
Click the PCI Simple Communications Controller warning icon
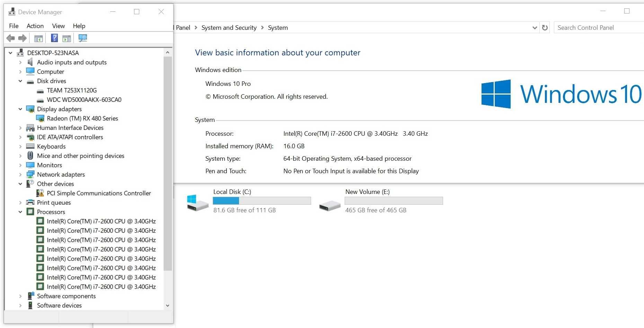(40, 193)
